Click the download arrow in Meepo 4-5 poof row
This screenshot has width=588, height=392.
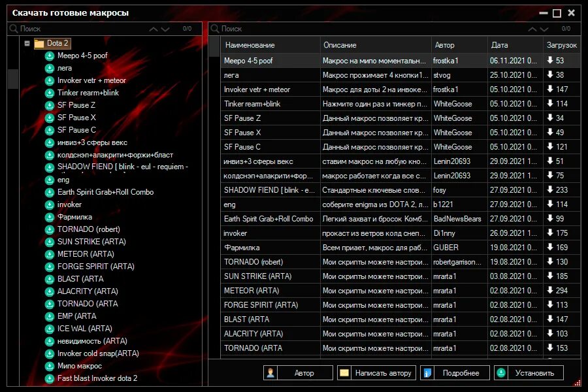coord(550,60)
